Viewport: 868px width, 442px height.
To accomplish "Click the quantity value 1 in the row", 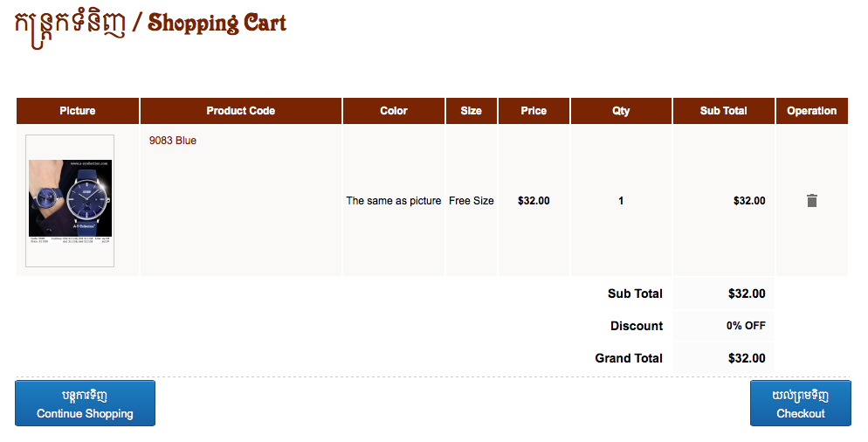I will (621, 201).
